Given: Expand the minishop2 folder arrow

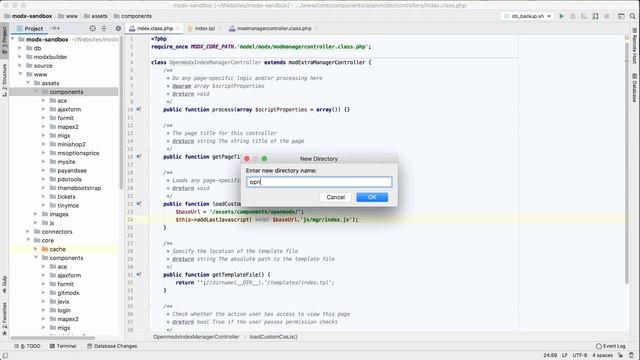Looking at the screenshot, I should click(x=44, y=144).
